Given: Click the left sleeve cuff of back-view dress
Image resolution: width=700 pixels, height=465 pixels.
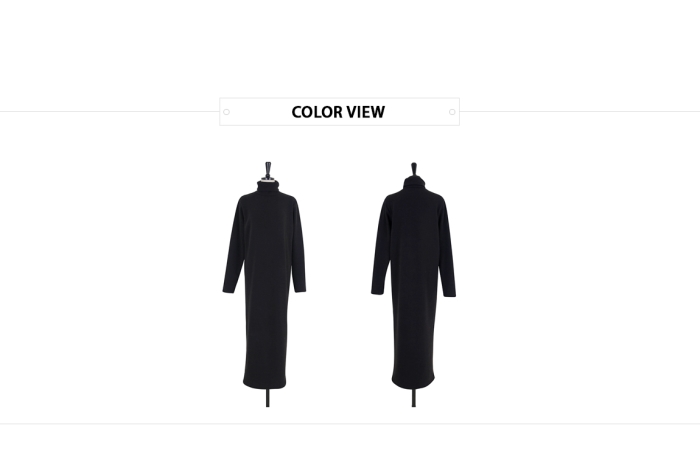Looking at the screenshot, I should pyautogui.click(x=377, y=291).
